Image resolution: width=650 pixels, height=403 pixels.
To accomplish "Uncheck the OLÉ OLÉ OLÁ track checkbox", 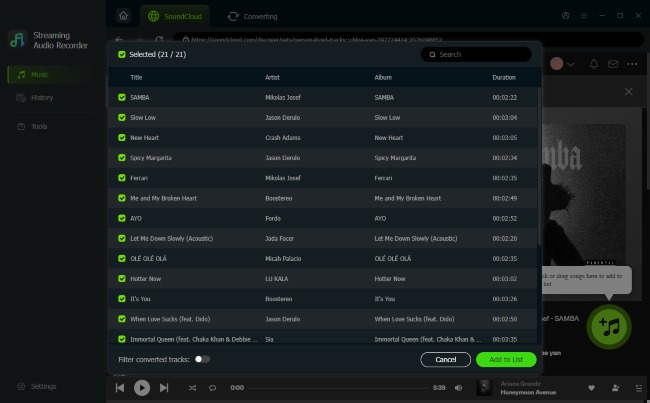I will tap(121, 258).
